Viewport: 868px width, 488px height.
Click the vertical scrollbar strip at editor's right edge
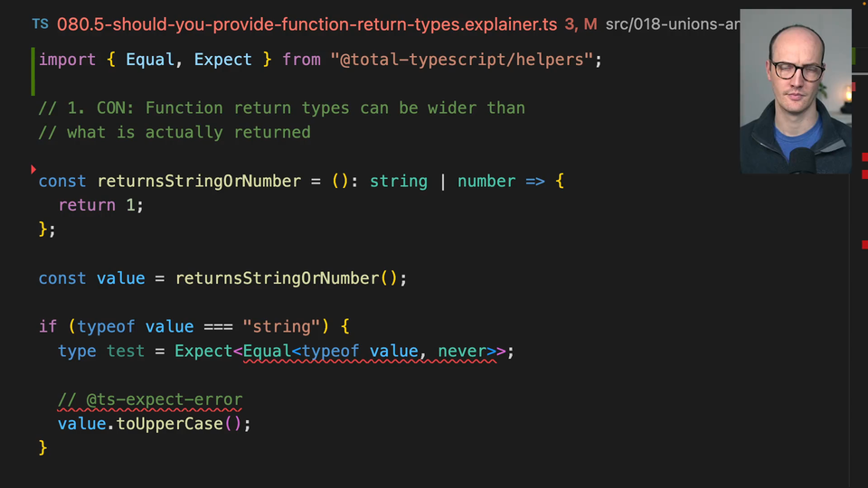point(858,361)
